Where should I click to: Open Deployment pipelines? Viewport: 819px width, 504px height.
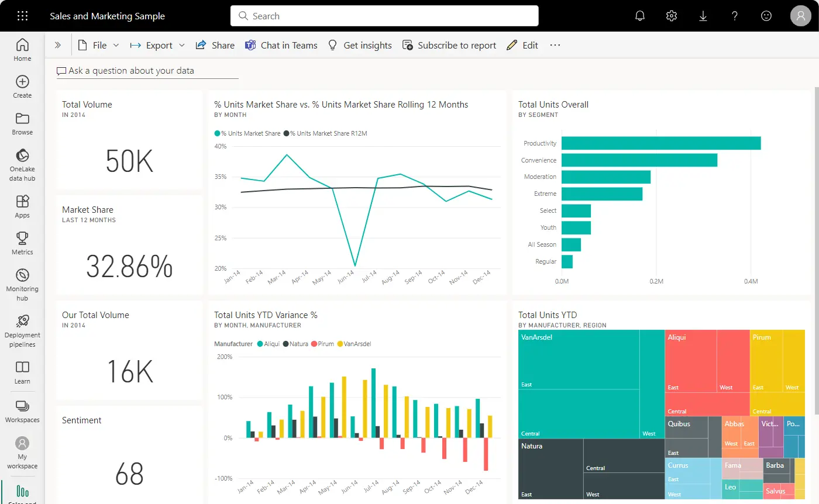(x=22, y=331)
